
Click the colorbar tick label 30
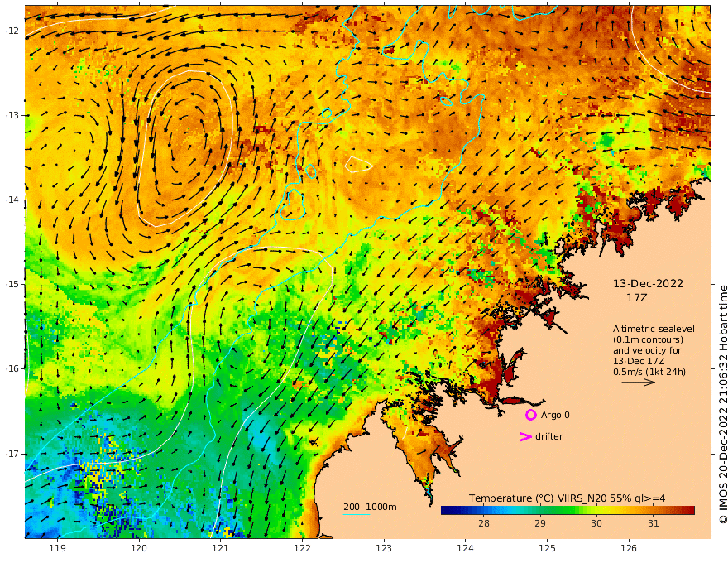[x=596, y=523]
